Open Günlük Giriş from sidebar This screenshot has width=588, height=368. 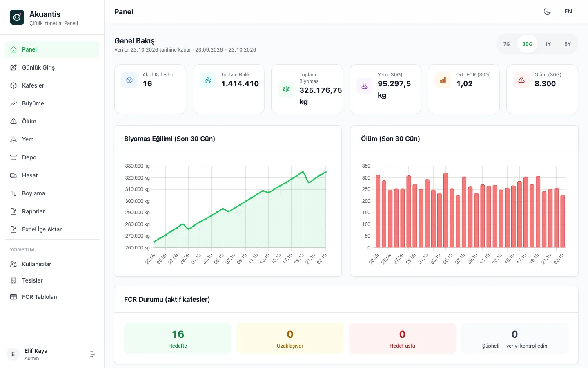(x=52, y=67)
